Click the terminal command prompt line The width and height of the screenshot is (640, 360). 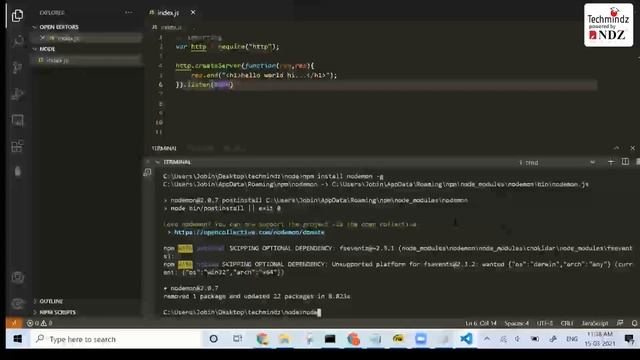click(242, 312)
